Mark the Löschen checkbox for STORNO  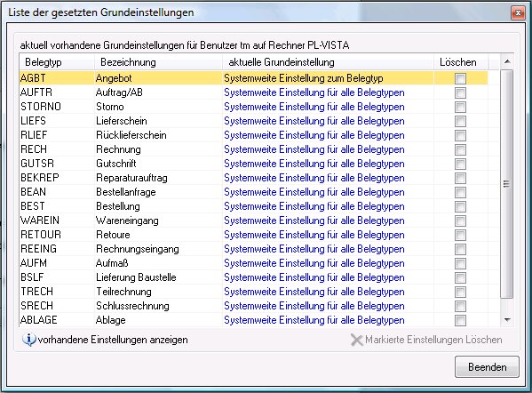[x=460, y=107]
